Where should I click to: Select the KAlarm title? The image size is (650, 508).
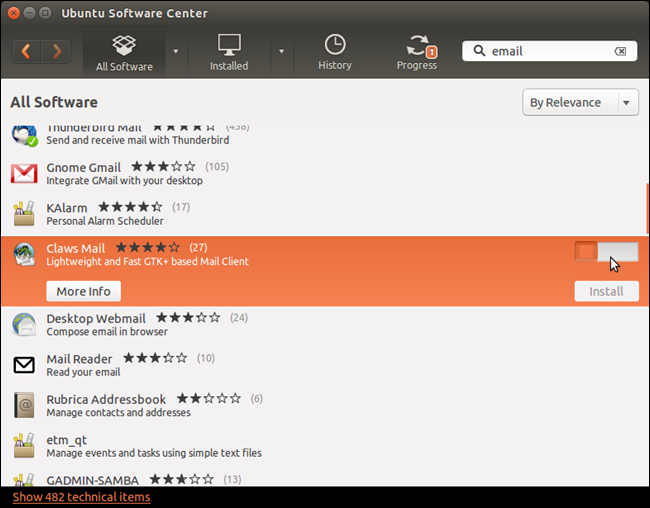[x=67, y=207]
